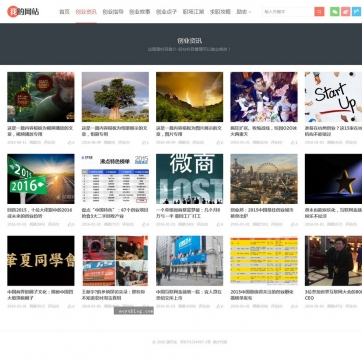
Task: Open the 职场江湖 nav item
Action: 193,12
